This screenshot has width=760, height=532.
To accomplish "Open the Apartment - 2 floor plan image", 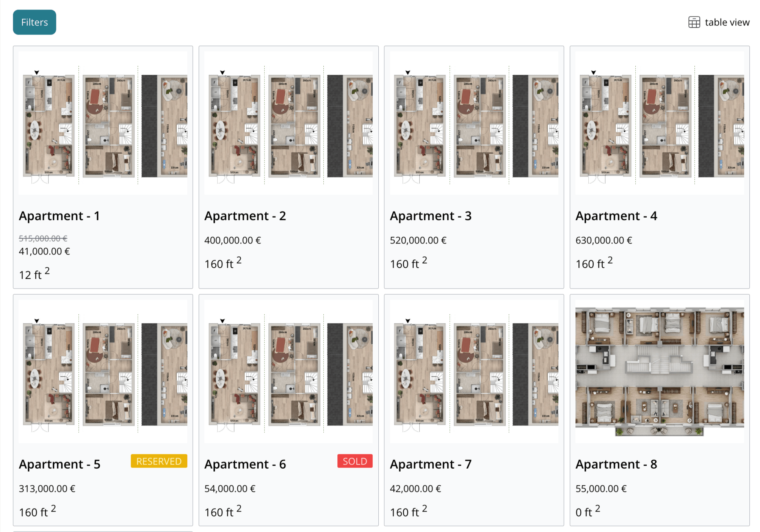I will (288, 123).
